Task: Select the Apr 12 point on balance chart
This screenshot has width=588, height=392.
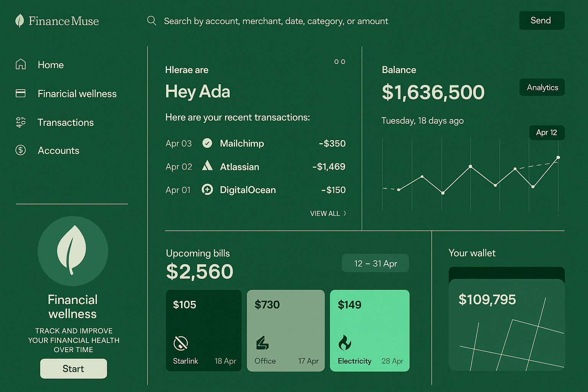Action: [558, 157]
